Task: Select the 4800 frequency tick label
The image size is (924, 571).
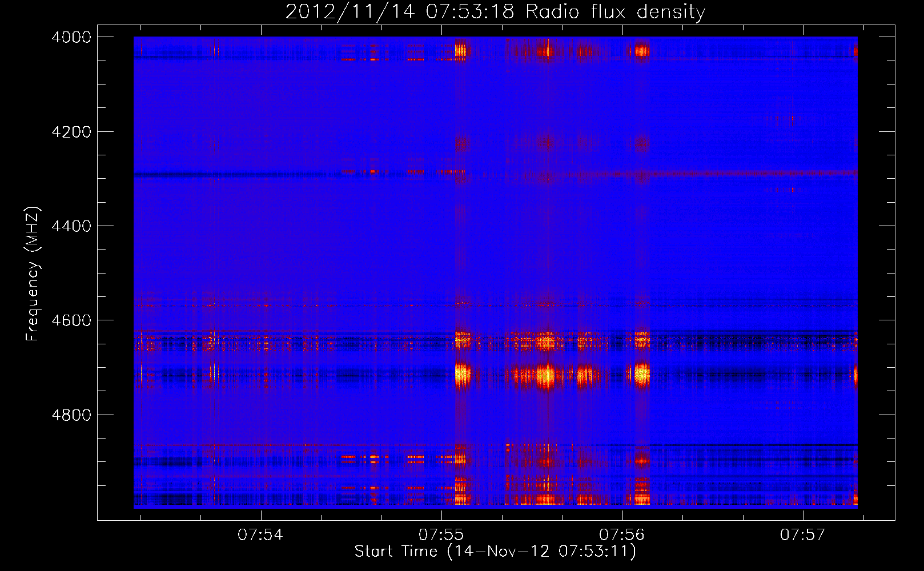Action: pyautogui.click(x=71, y=415)
